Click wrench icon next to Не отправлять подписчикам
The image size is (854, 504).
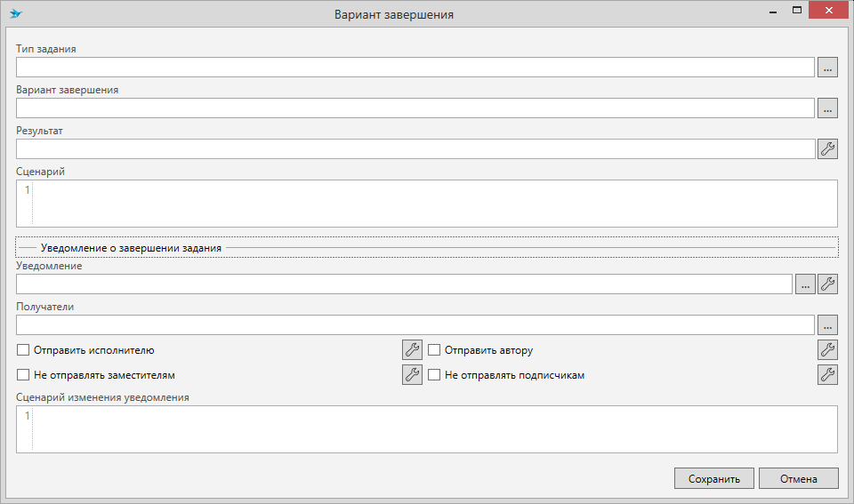tap(827, 375)
